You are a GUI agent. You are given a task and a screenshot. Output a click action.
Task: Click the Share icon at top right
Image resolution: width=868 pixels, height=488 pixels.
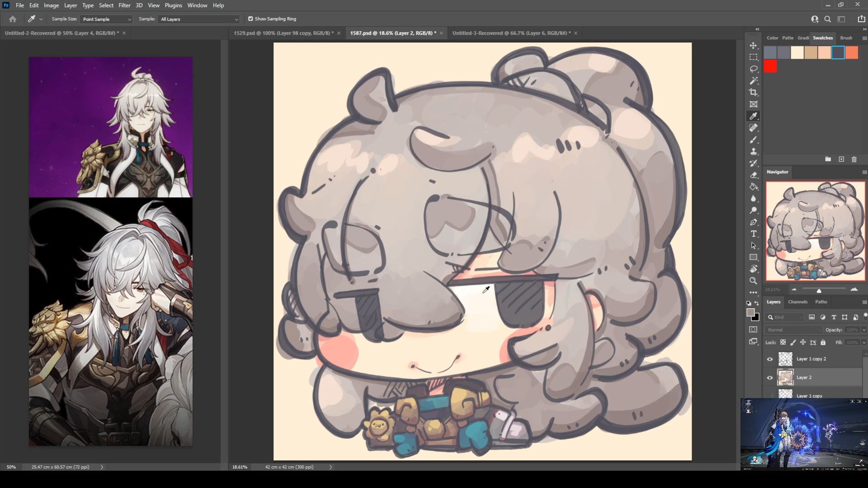pyautogui.click(x=861, y=19)
